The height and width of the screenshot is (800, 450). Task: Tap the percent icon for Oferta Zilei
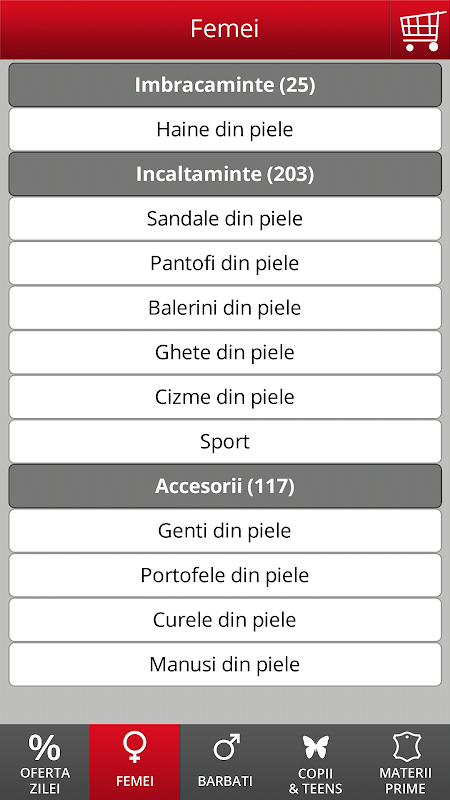click(x=44, y=747)
